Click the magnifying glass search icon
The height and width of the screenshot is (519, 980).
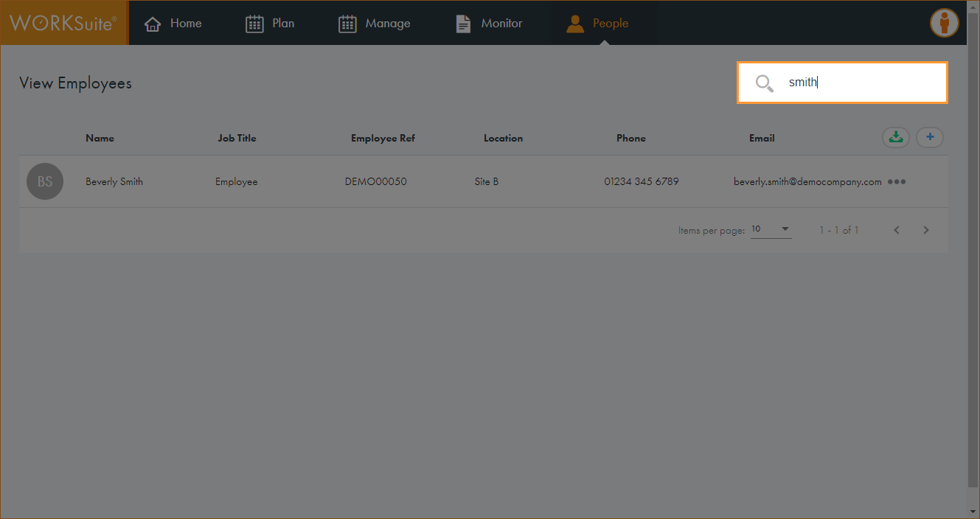[765, 83]
